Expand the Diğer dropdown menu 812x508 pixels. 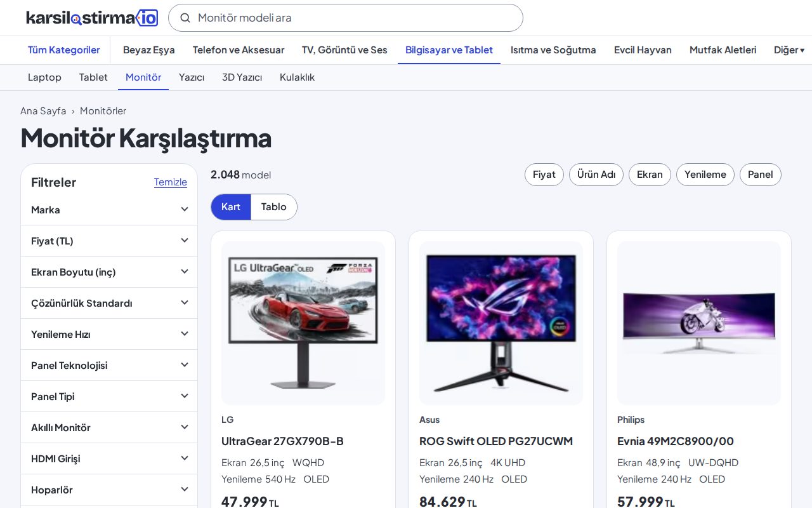point(789,50)
